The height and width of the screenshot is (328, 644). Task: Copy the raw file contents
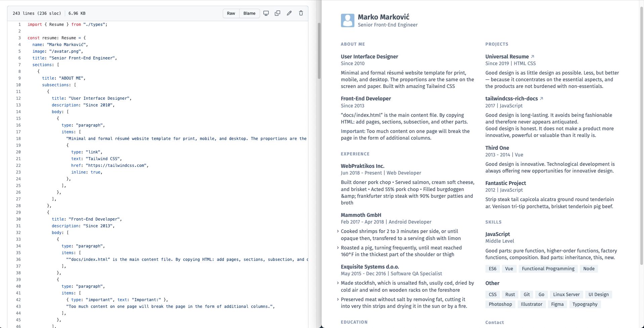(277, 13)
